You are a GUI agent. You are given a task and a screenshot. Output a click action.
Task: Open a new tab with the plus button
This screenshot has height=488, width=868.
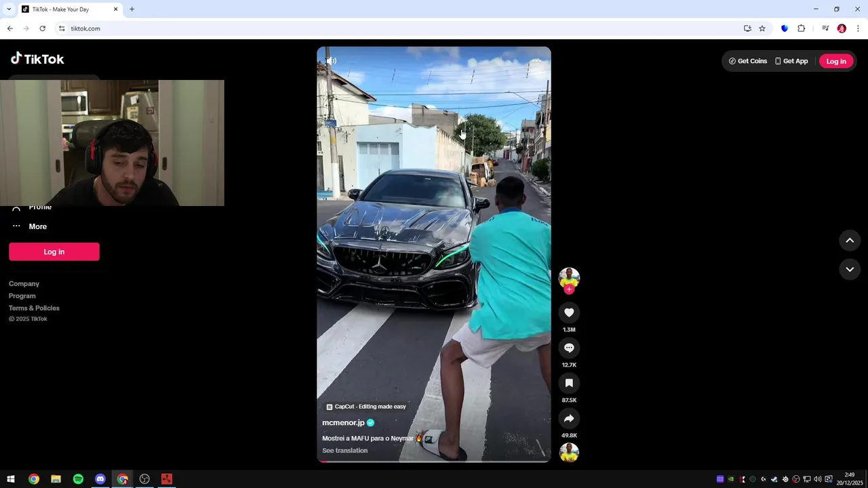tap(132, 9)
